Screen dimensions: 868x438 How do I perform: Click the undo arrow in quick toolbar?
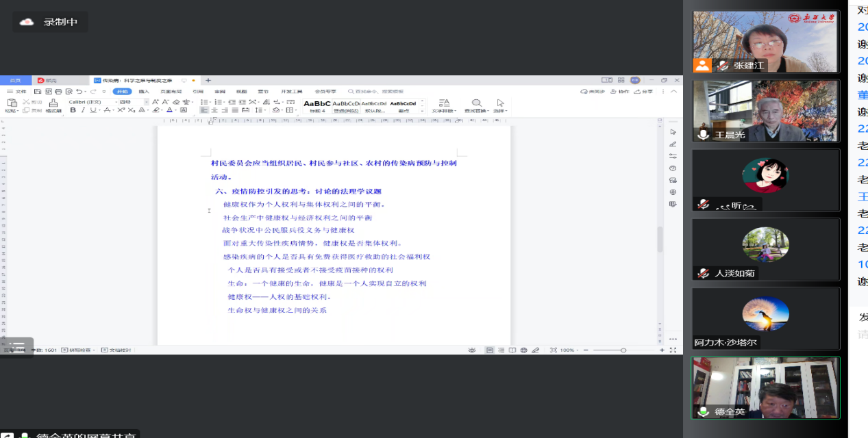coord(79,91)
